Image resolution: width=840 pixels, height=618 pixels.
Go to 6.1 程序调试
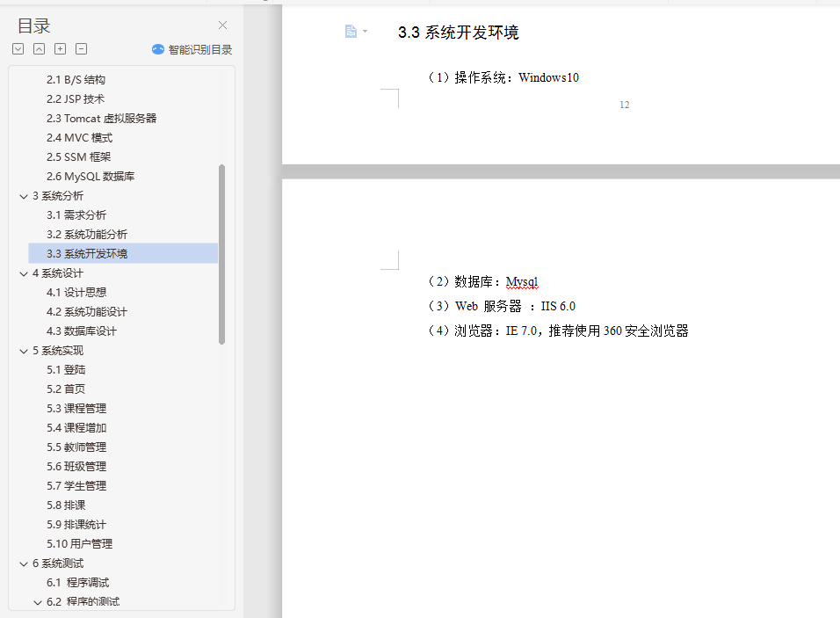[x=77, y=583]
